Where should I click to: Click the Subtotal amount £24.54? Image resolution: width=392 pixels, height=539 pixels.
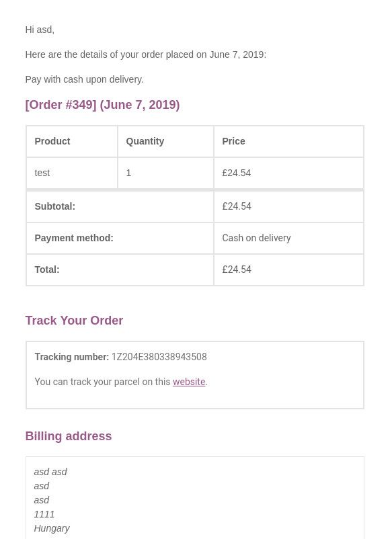pos(237,206)
